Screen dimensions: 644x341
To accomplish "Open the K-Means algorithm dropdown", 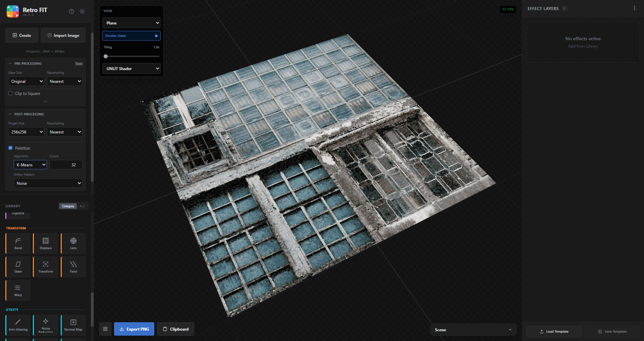I will [30, 165].
